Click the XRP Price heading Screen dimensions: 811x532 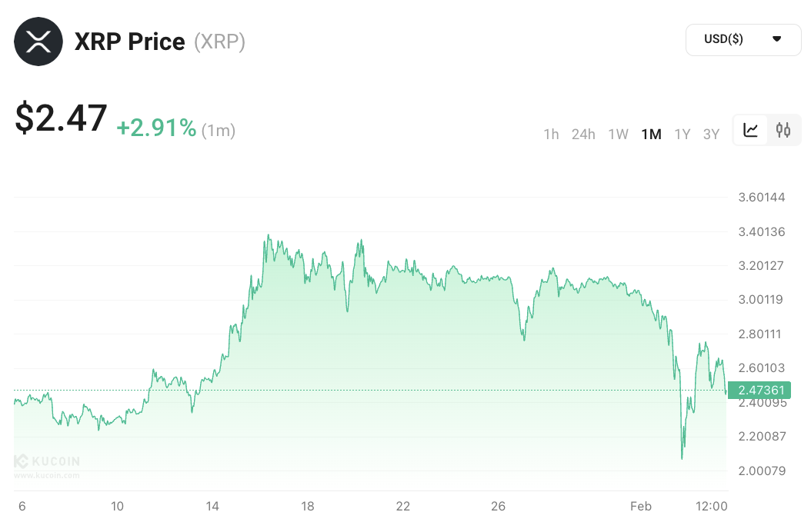[x=129, y=42]
